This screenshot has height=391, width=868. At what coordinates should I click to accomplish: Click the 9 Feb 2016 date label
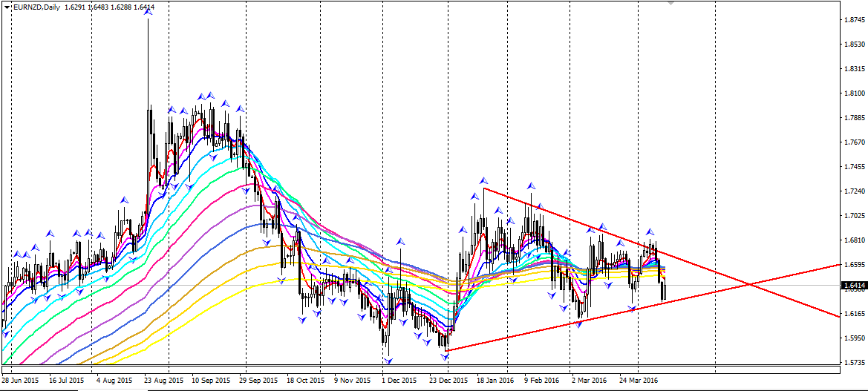coord(541,381)
